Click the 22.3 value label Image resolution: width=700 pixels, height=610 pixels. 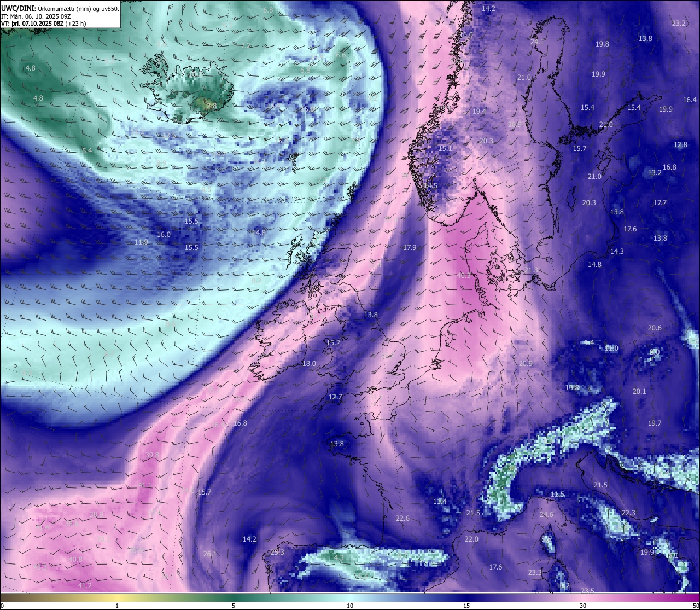pyautogui.click(x=628, y=513)
